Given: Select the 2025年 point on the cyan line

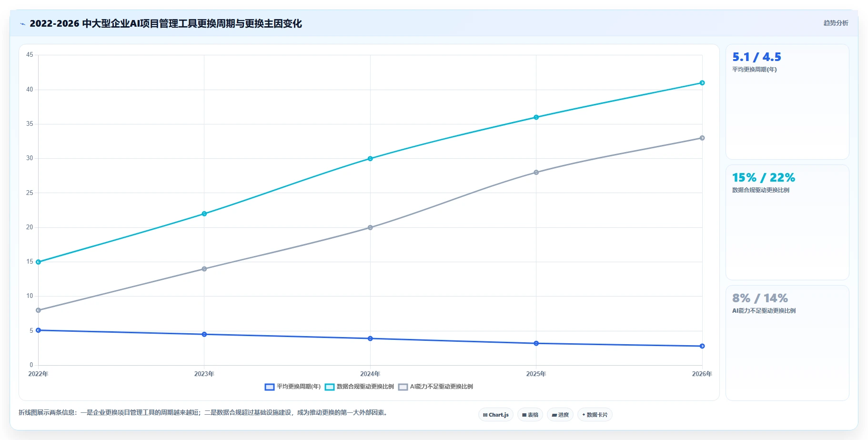Looking at the screenshot, I should (536, 117).
